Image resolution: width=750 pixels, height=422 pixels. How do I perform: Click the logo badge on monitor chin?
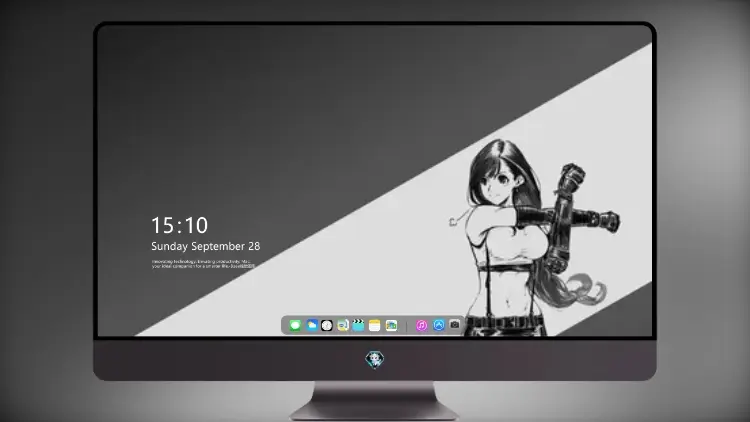click(375, 359)
